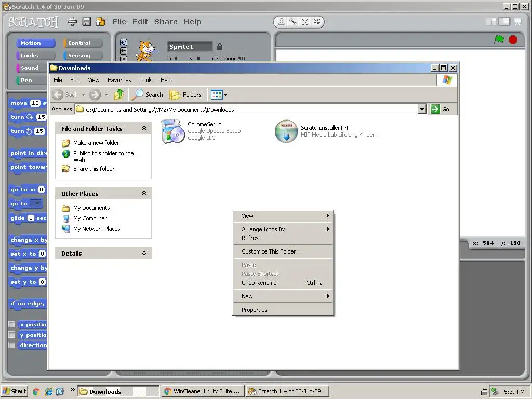Enter Scratch presentation mode
Screen dimensions: 532x399
518,22
